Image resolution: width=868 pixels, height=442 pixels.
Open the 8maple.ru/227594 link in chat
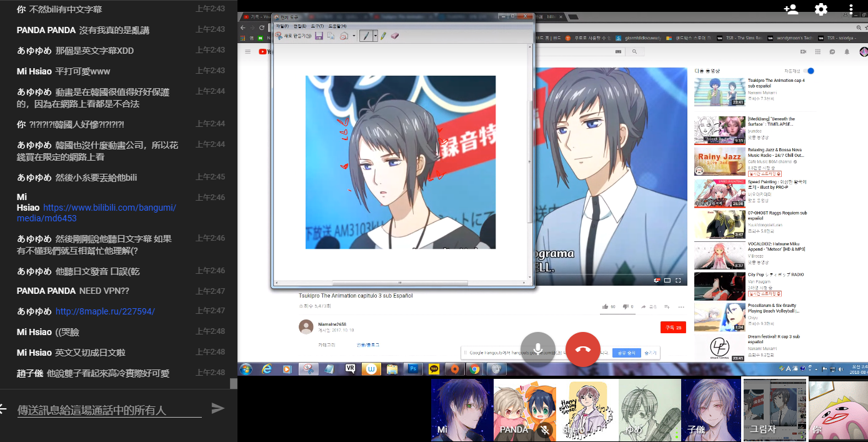tap(105, 311)
